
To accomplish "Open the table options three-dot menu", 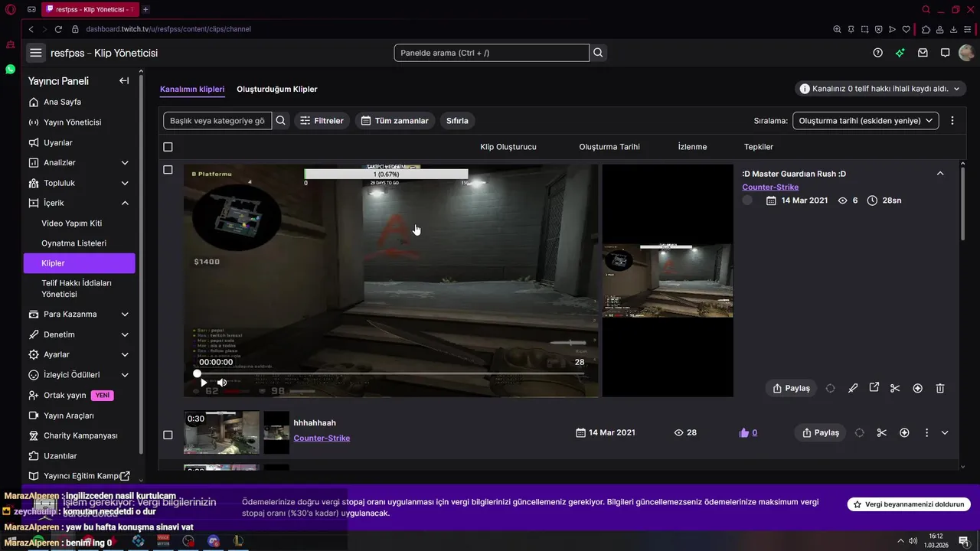I will coord(952,120).
